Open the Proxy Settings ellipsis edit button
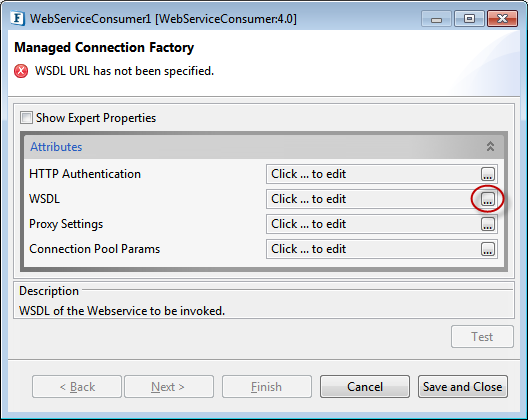528x420 pixels. point(488,224)
